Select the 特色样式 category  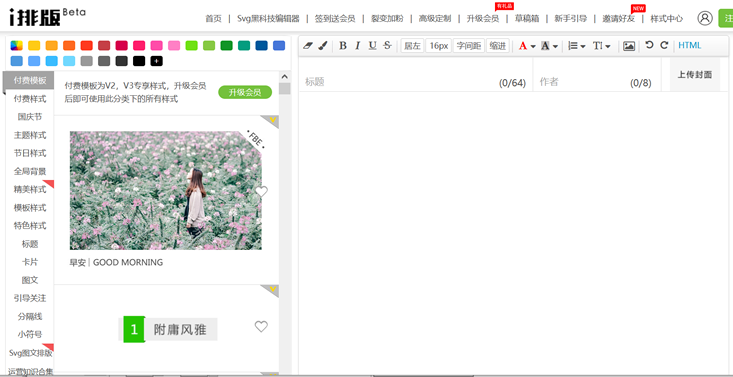pyautogui.click(x=30, y=225)
